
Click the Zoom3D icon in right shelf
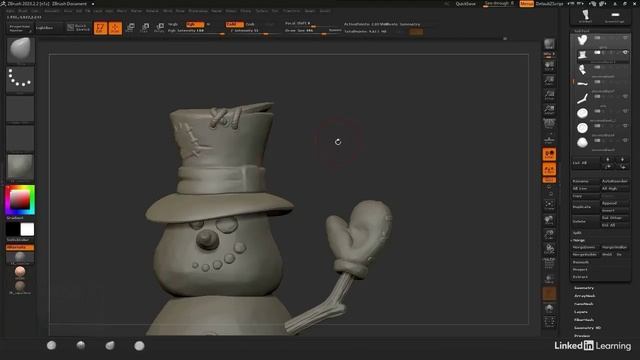(549, 235)
